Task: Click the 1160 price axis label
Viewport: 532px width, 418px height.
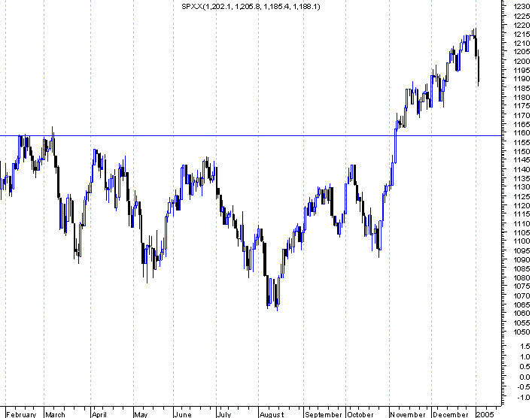Action: pos(521,133)
